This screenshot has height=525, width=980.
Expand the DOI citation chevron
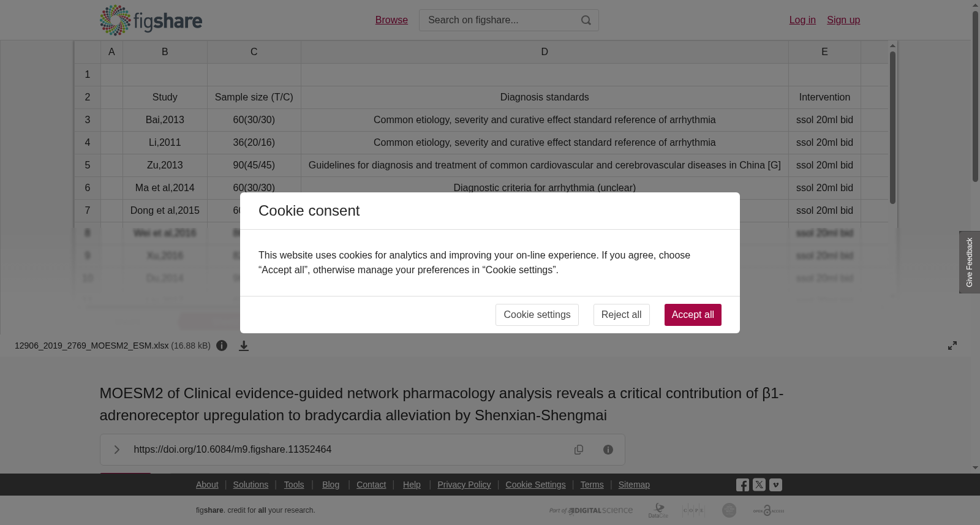tap(116, 450)
